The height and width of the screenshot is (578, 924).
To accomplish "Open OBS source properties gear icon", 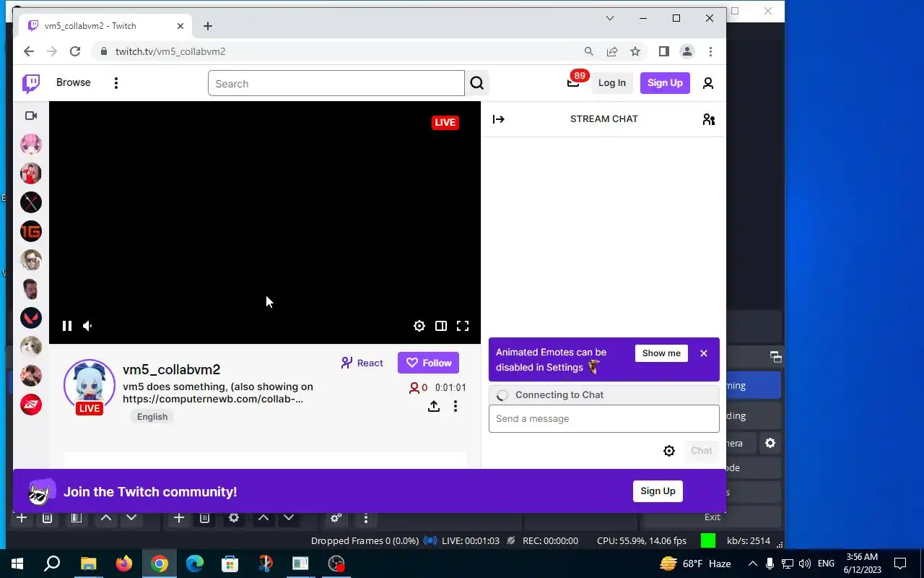I will [x=234, y=518].
